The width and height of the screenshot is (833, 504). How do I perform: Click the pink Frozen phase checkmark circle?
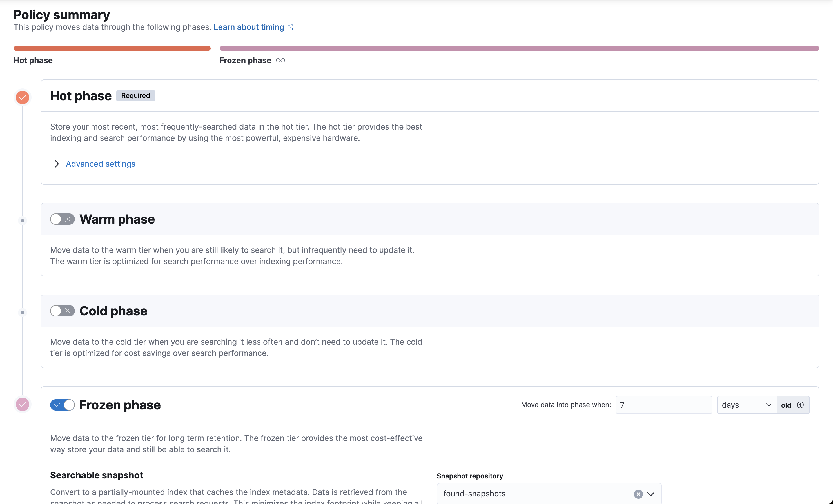click(23, 404)
